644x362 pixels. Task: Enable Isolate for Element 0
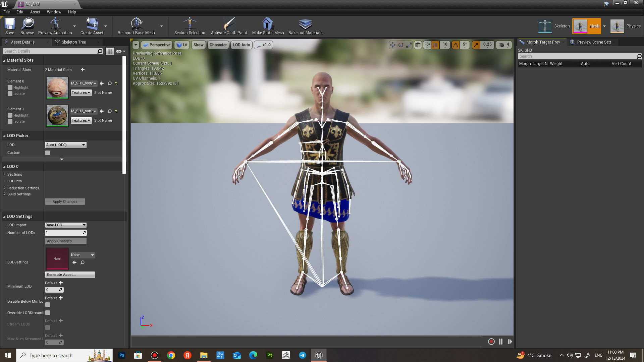coord(10,94)
